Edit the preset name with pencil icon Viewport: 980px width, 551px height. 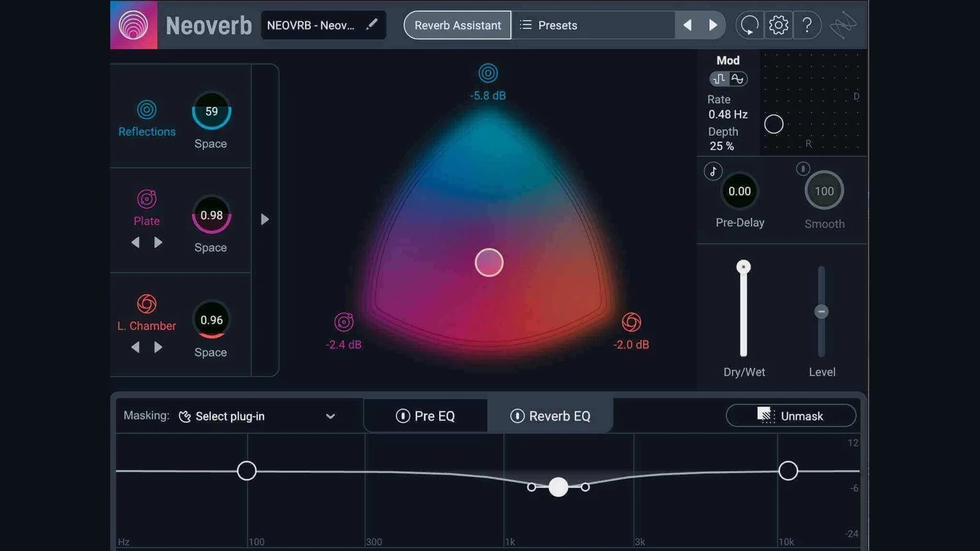tap(372, 24)
